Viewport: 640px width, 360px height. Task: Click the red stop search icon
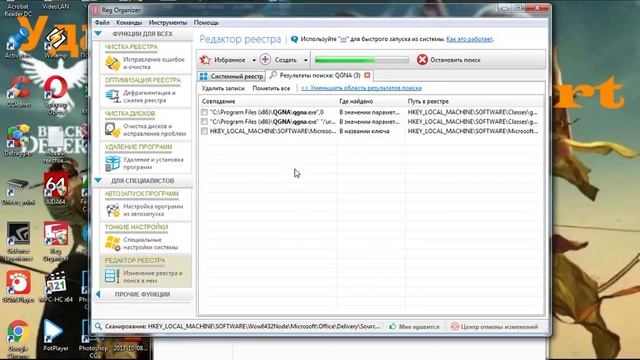(422, 60)
